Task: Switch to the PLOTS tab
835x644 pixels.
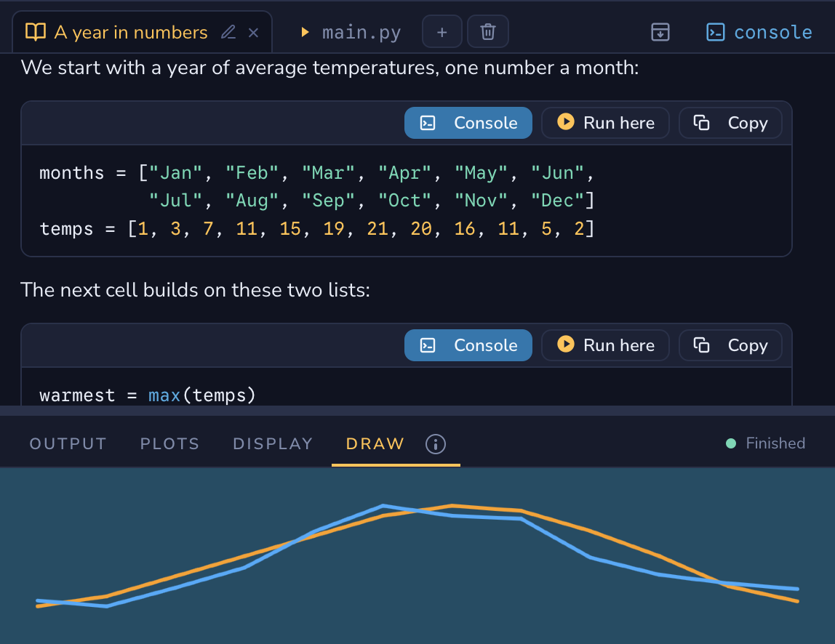Action: point(170,443)
